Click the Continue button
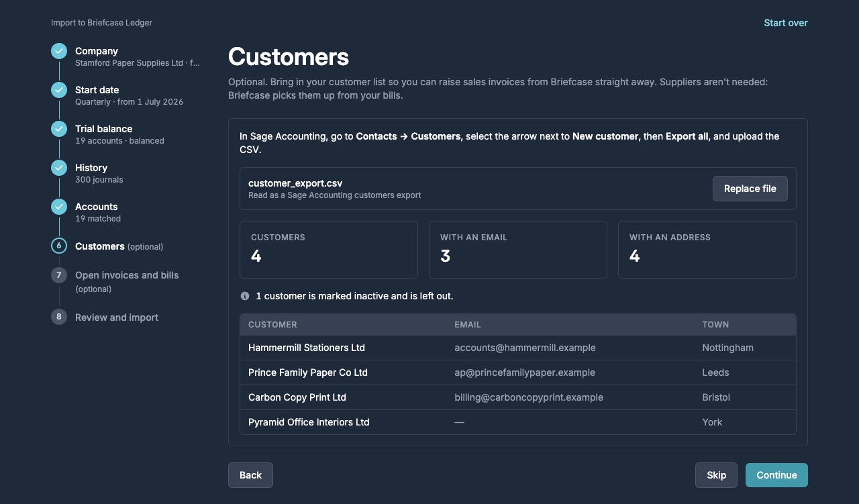Viewport: 859px width, 504px height. [x=776, y=475]
